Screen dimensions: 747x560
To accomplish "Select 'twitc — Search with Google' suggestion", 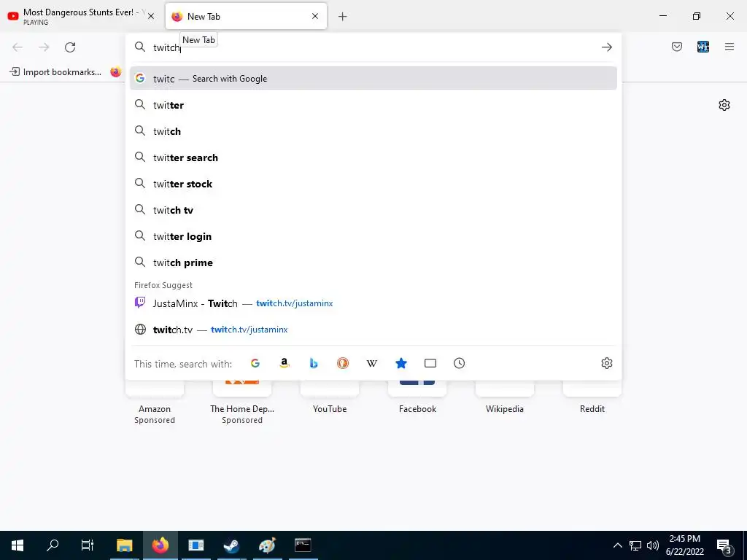I will (373, 79).
